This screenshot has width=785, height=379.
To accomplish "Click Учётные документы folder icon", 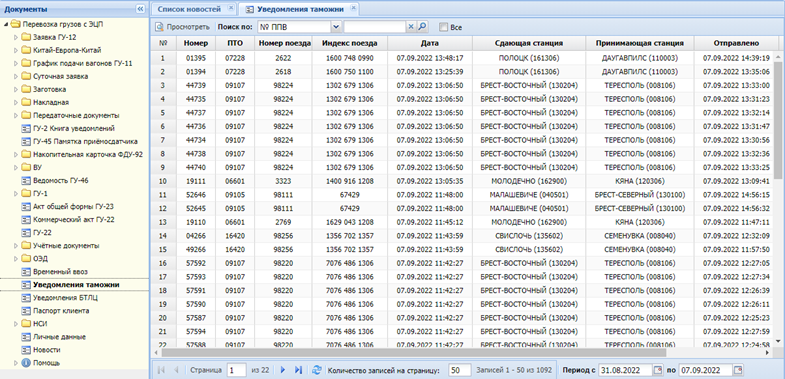I will [26, 245].
